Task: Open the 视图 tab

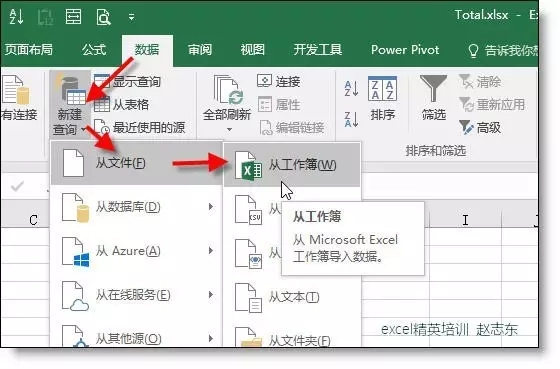Action: pos(252,50)
